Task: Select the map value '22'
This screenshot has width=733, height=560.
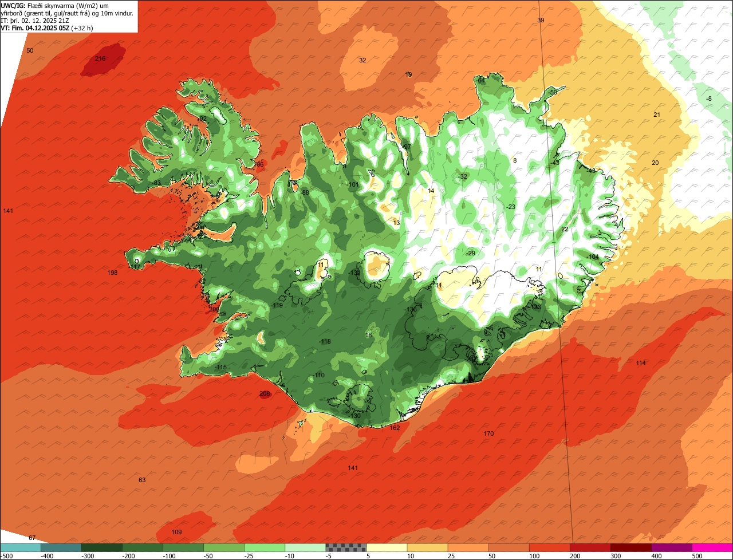Action: (565, 229)
